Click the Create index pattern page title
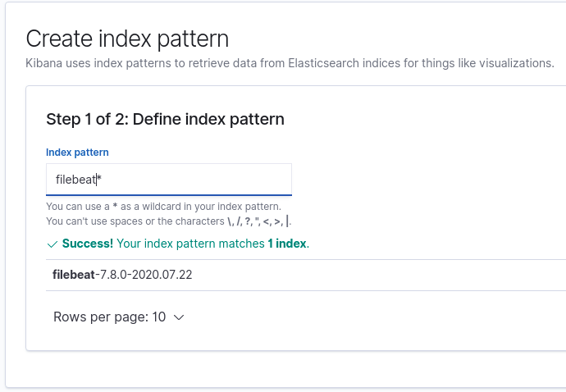Image resolution: width=566 pixels, height=392 pixels. click(127, 39)
